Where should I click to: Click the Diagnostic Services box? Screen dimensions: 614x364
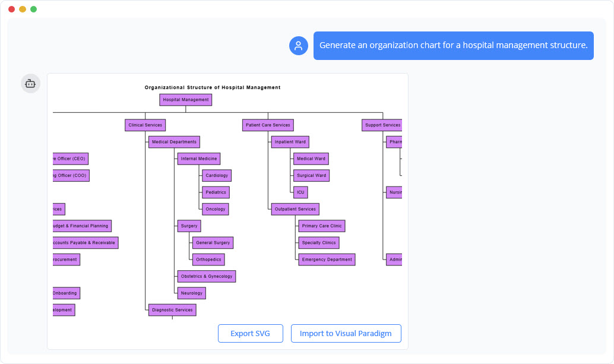(172, 309)
